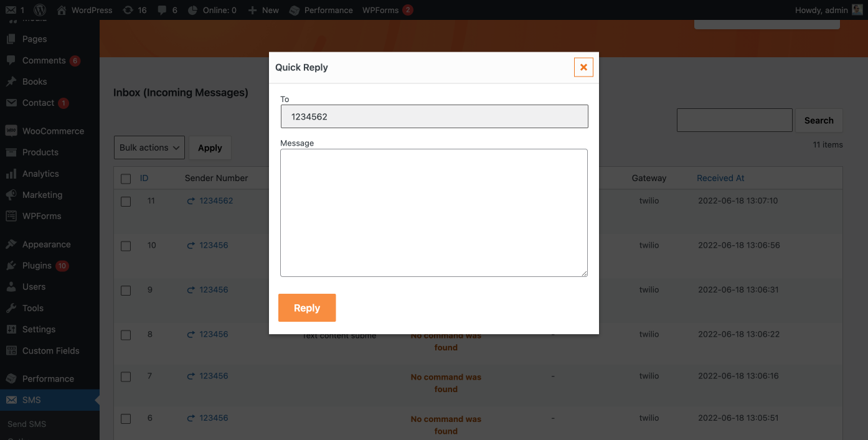Click the Sender Number column header

(216, 178)
